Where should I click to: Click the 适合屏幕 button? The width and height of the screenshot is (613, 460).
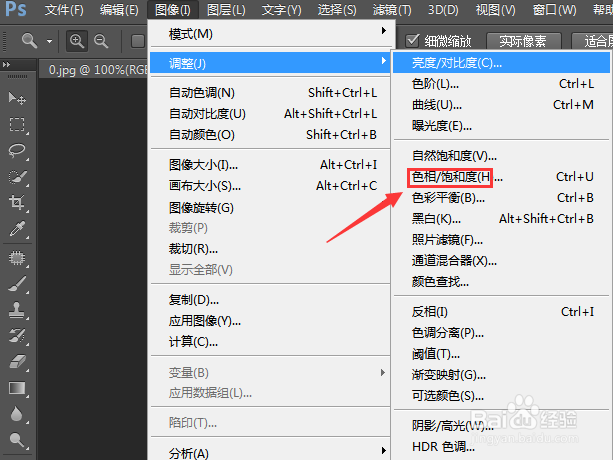pos(592,41)
